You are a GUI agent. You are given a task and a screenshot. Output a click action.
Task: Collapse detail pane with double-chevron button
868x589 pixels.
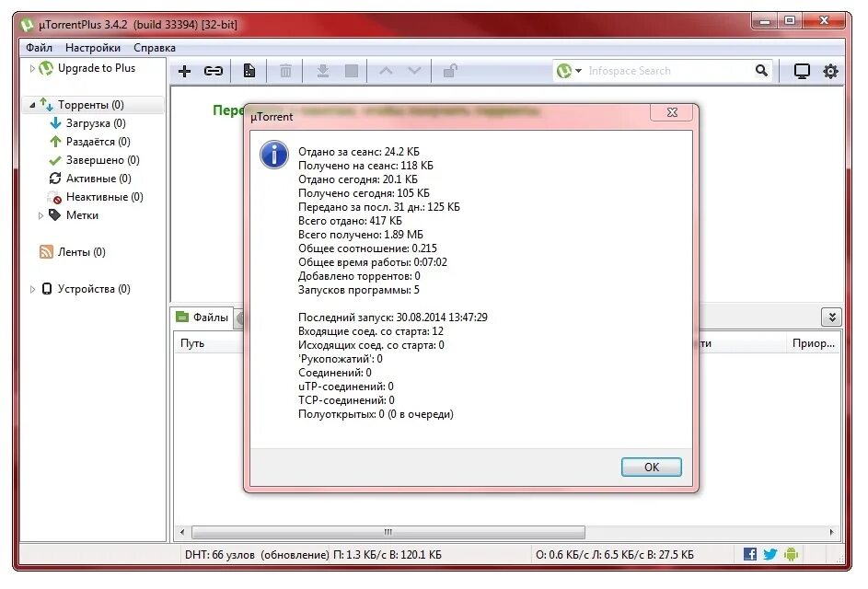coord(831,318)
